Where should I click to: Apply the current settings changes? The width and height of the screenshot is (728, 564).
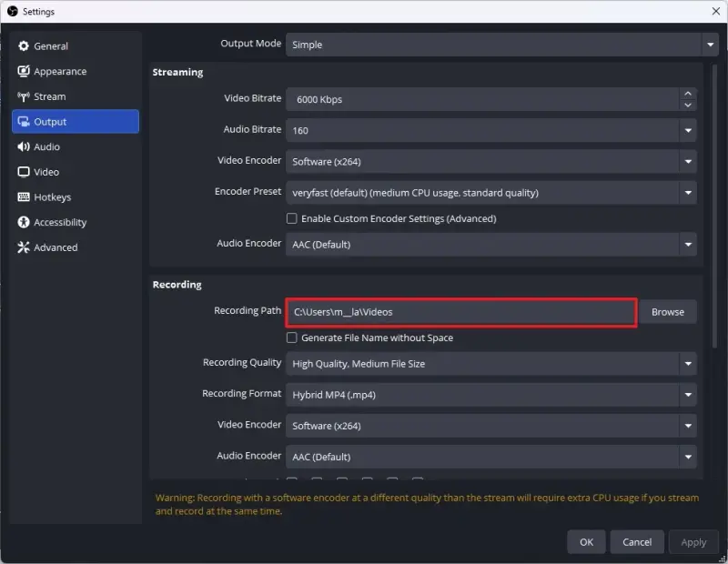click(693, 541)
